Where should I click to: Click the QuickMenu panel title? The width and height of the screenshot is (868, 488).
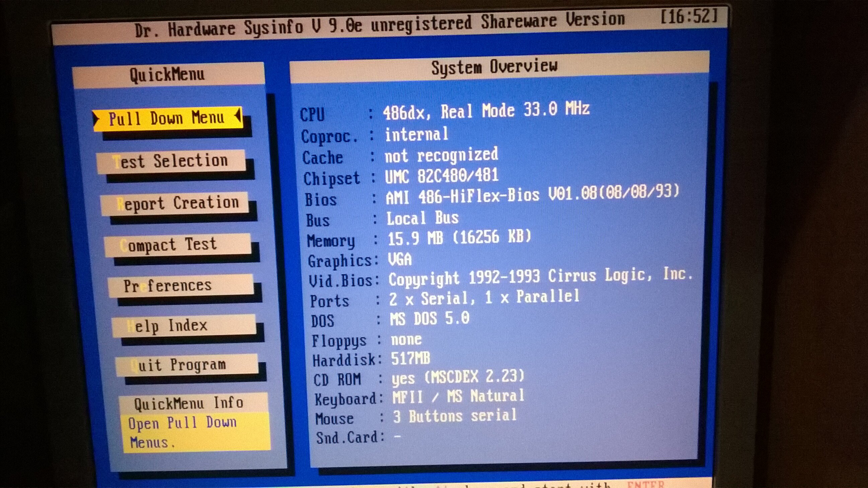tap(167, 74)
